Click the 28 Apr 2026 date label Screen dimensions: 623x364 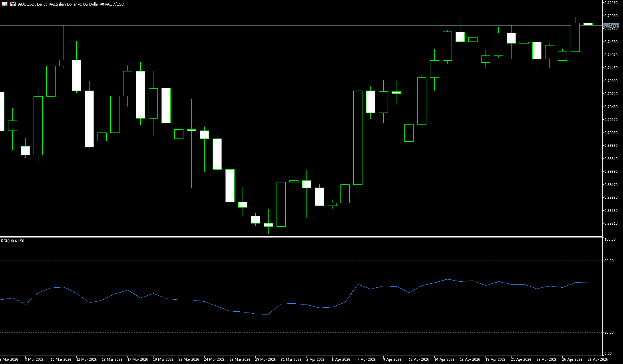[597, 360]
